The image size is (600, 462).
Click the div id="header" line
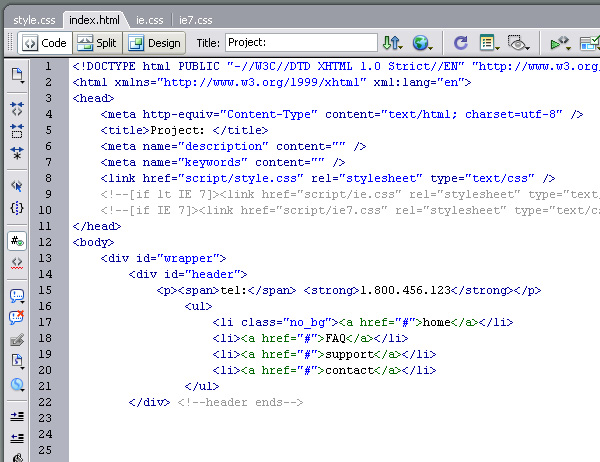click(188, 274)
